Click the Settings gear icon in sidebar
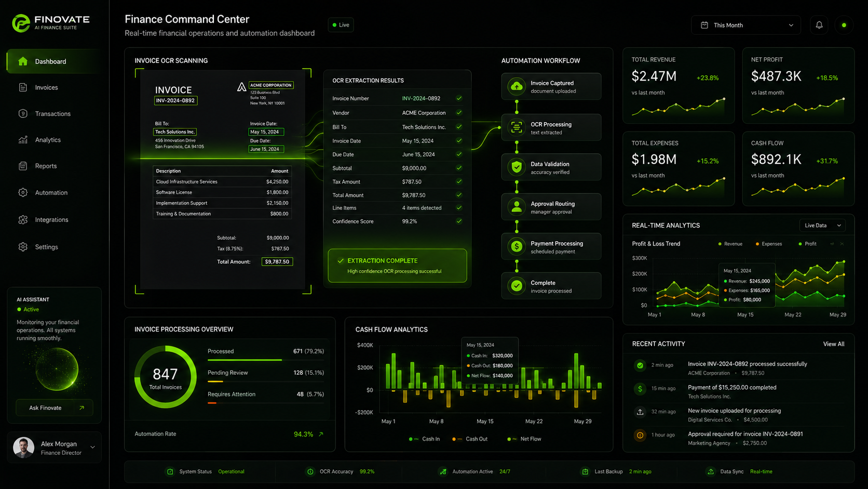 point(23,247)
